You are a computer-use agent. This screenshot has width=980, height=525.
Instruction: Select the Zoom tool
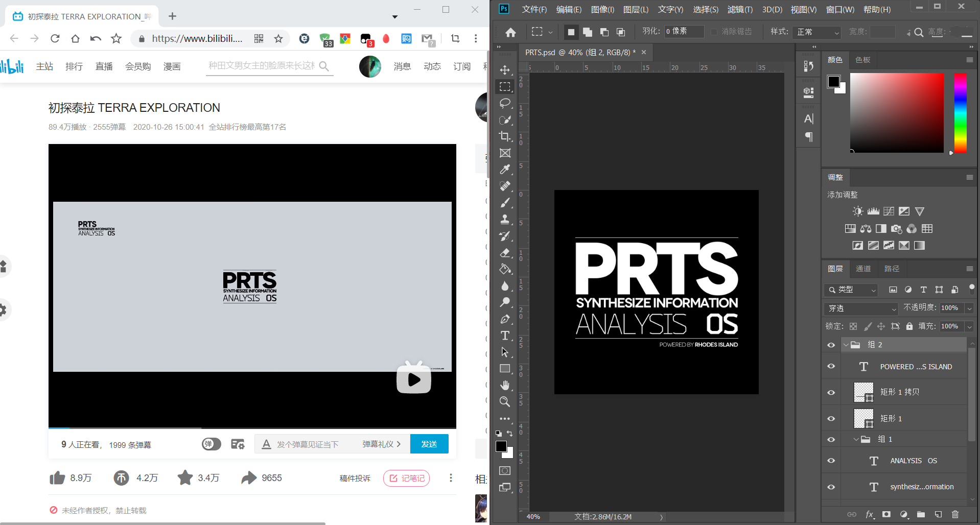(505, 402)
